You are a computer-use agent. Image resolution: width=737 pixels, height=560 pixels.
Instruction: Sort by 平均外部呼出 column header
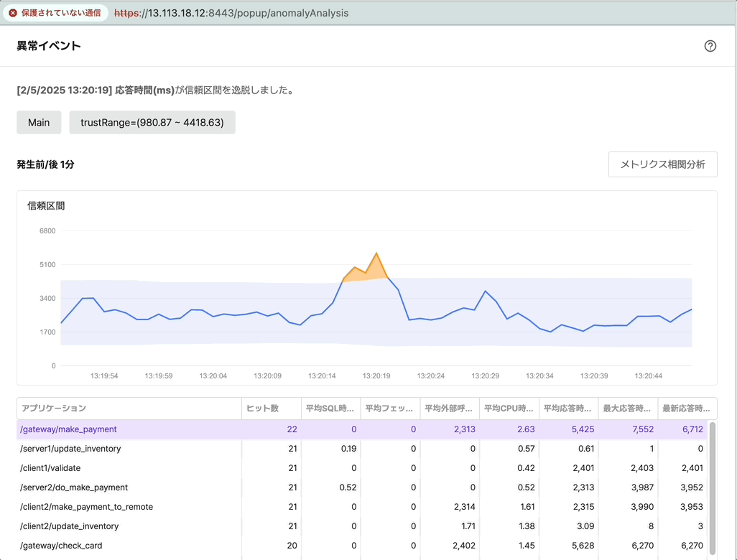449,409
